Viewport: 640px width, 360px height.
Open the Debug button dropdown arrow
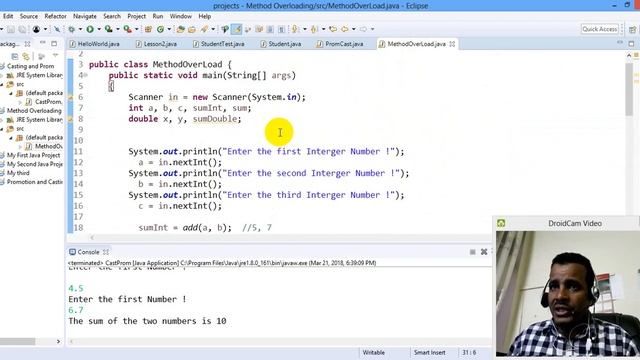tap(80, 29)
